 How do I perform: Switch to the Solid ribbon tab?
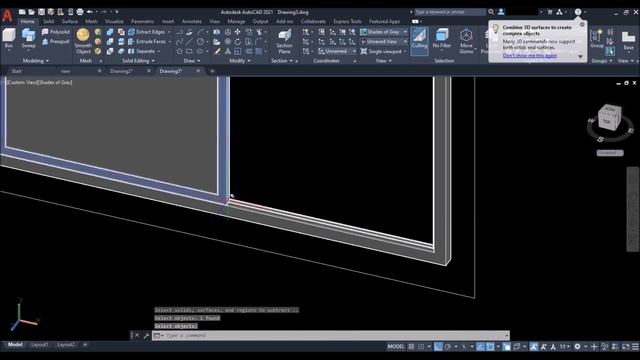point(49,21)
